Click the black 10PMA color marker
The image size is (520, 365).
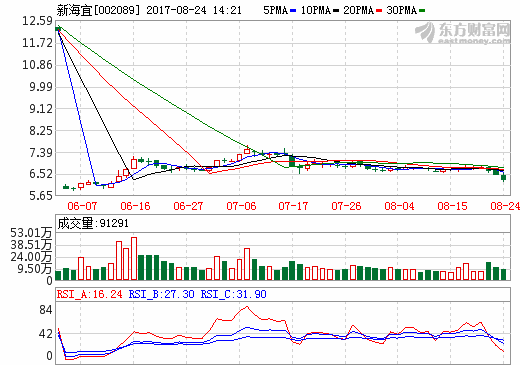(x=336, y=11)
